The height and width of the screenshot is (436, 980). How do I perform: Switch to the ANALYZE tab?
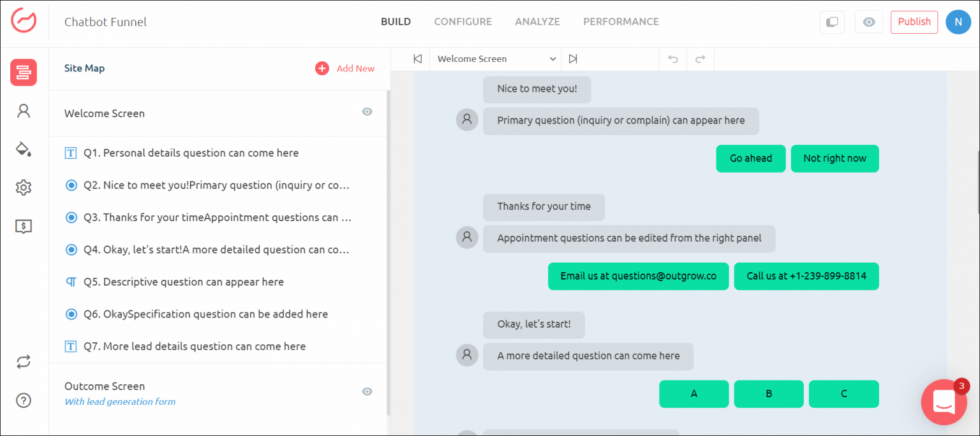(537, 22)
